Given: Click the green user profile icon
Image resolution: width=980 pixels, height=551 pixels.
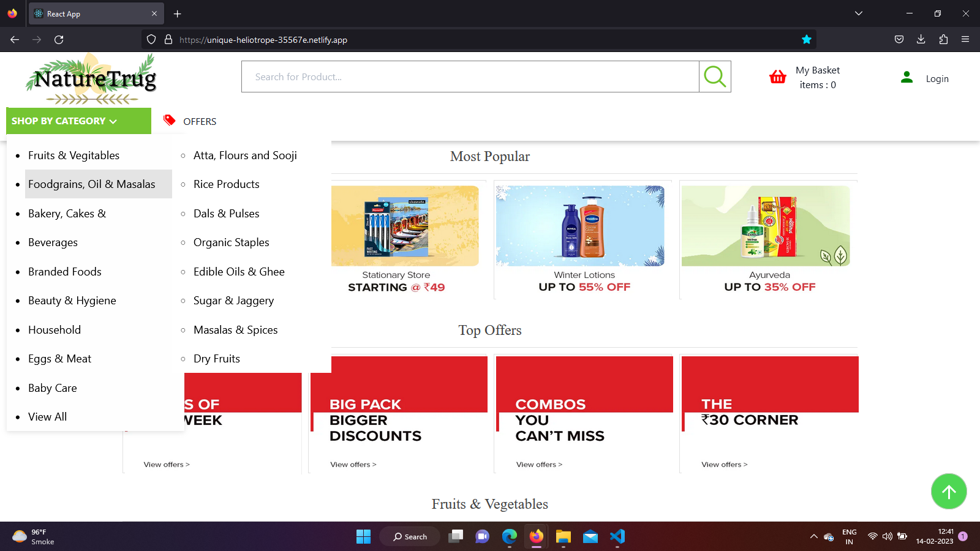Looking at the screenshot, I should tap(907, 77).
